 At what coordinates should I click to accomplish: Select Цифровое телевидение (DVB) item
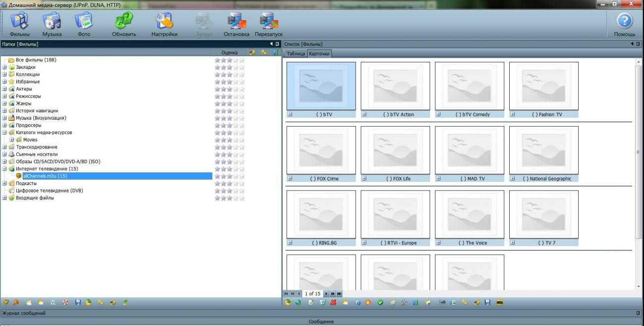tap(50, 190)
